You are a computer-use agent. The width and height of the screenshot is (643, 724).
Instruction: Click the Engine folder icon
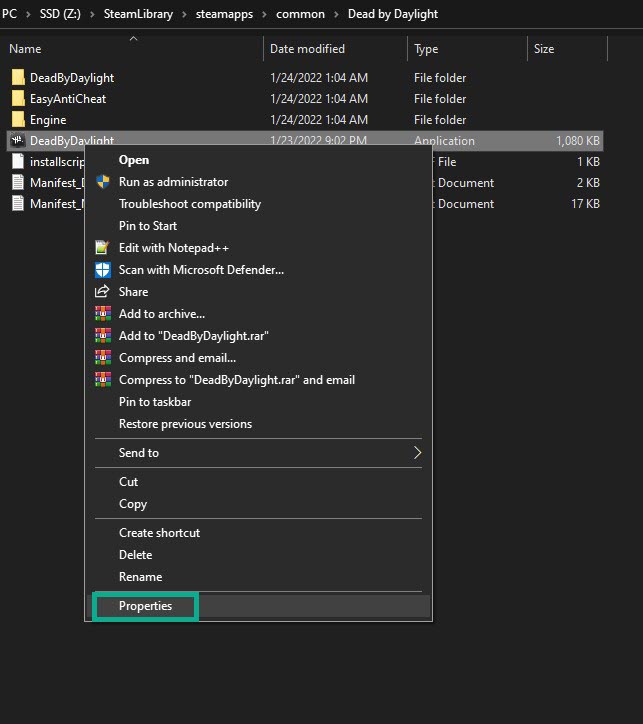point(18,120)
